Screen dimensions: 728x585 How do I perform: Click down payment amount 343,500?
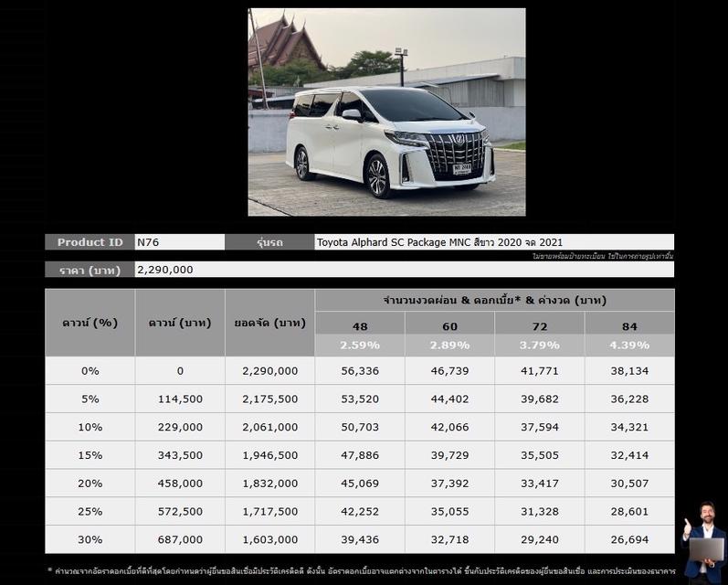pos(180,455)
